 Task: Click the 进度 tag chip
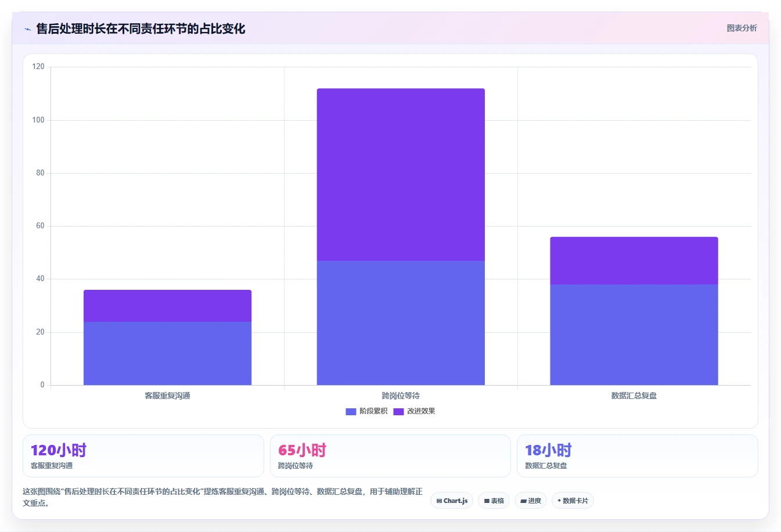(x=531, y=501)
